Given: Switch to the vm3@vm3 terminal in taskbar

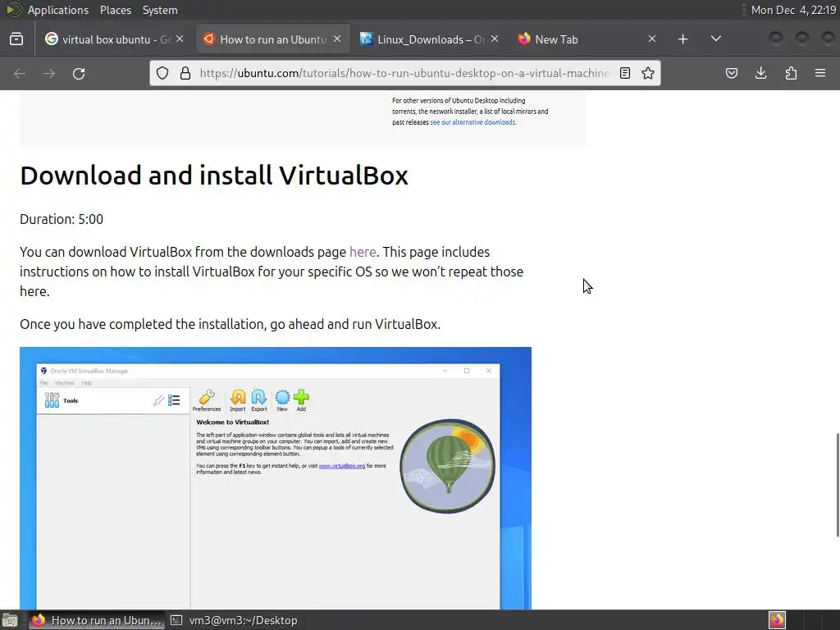Looking at the screenshot, I should pyautogui.click(x=234, y=620).
